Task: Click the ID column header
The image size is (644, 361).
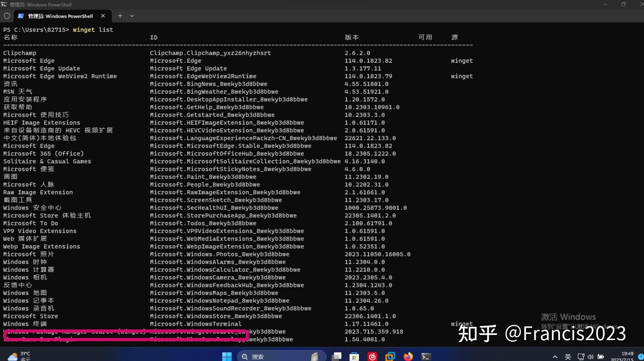Action: 154,37
